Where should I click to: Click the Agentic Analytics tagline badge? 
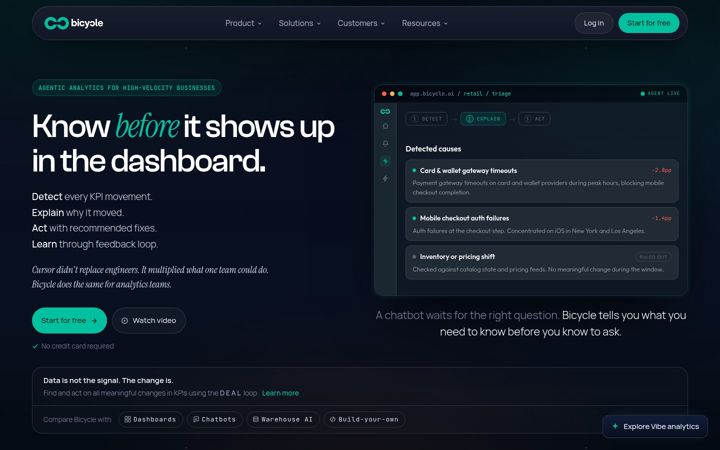point(127,88)
